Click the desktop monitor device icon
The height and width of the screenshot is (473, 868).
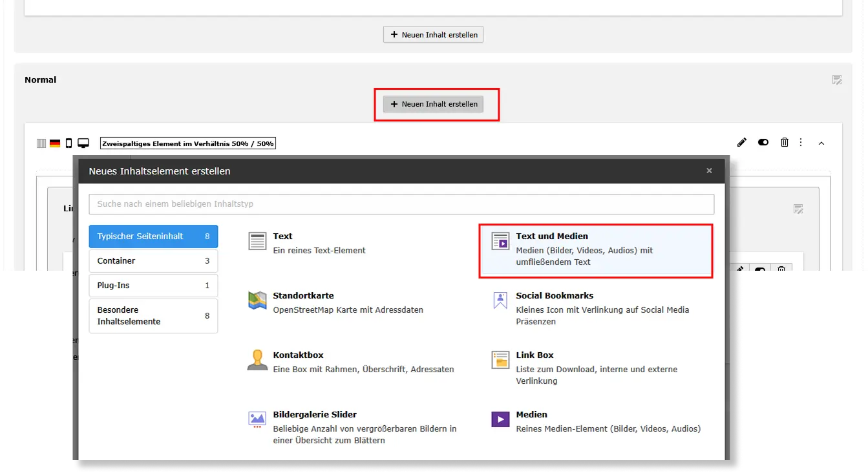coord(83,143)
